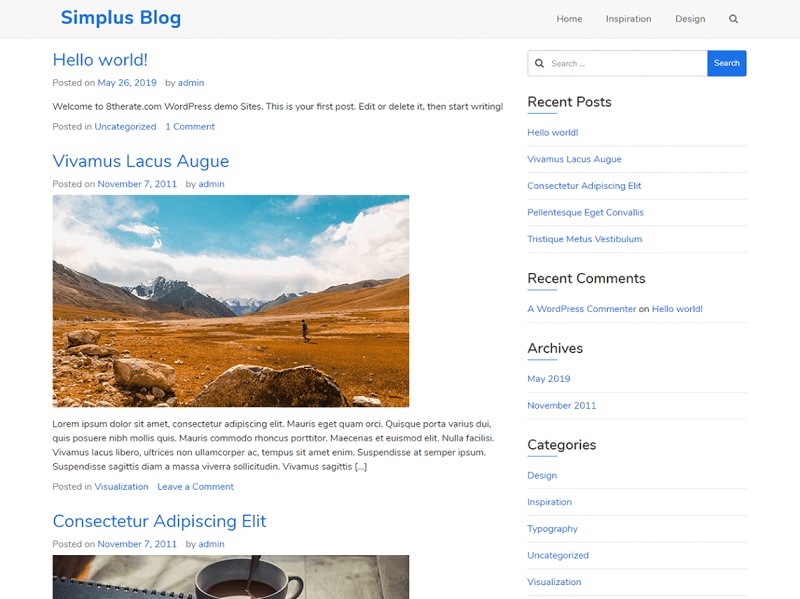Click the search magnifier icon in header

[733, 19]
